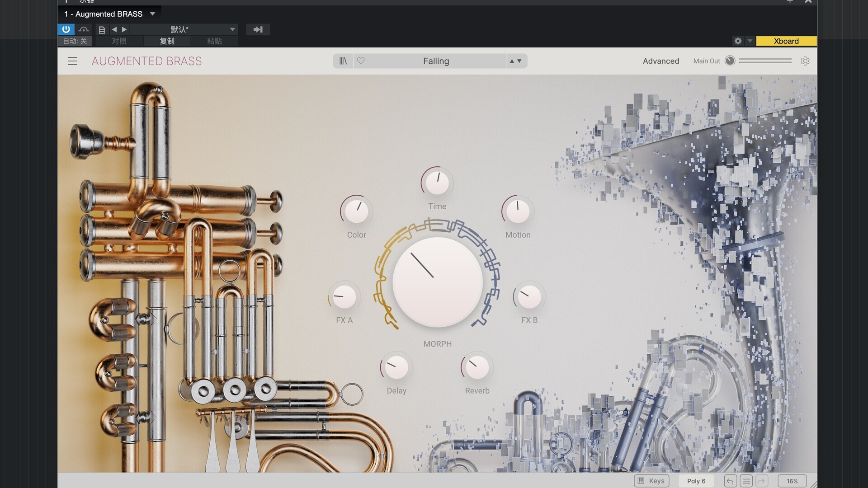Click the Falling preset name

tap(436, 61)
